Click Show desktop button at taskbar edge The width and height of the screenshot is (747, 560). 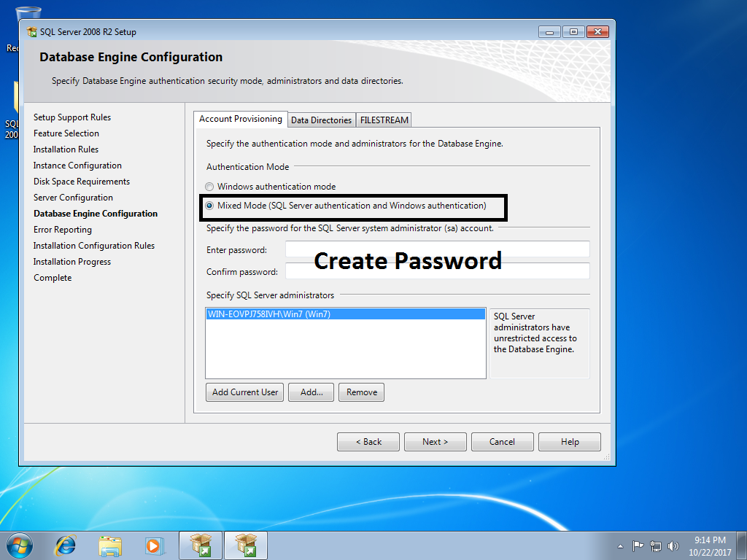[x=743, y=545]
